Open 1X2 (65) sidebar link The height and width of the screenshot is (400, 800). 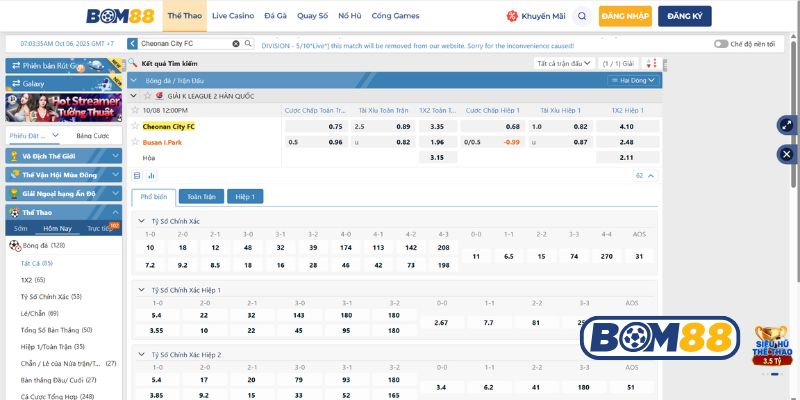point(33,280)
